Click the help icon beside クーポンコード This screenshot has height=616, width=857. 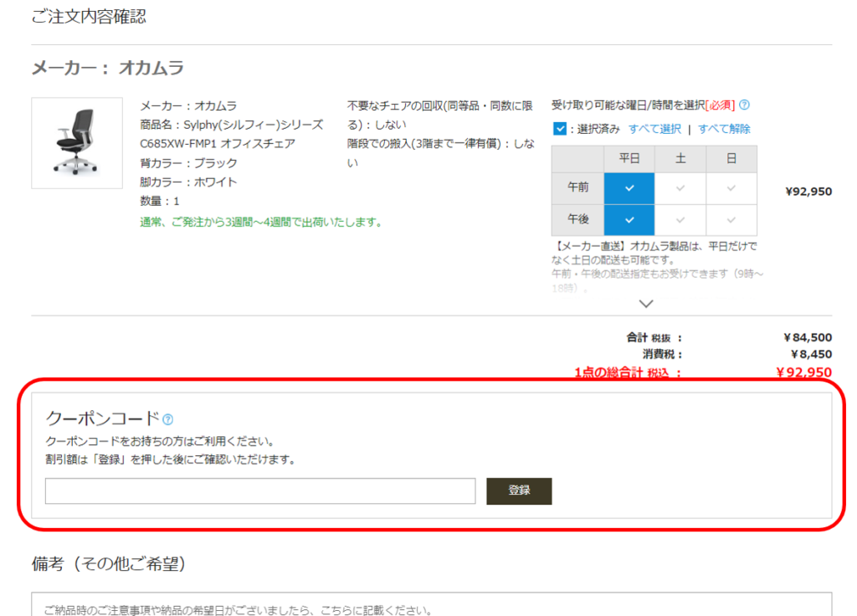pyautogui.click(x=167, y=419)
